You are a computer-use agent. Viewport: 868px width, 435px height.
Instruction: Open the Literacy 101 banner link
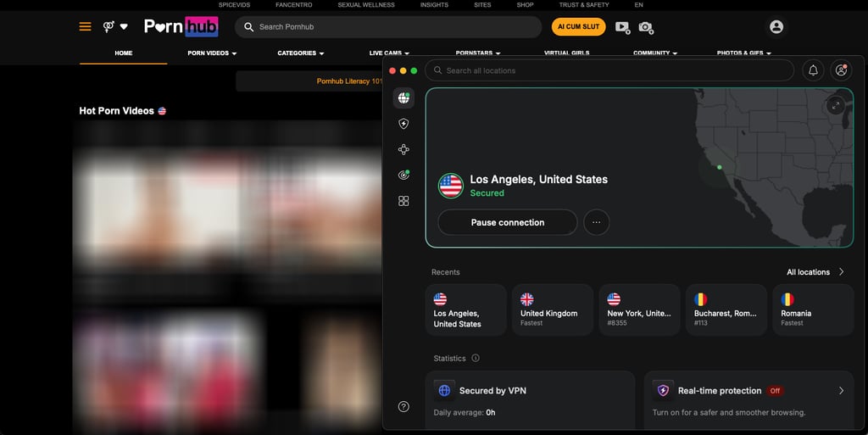point(349,81)
